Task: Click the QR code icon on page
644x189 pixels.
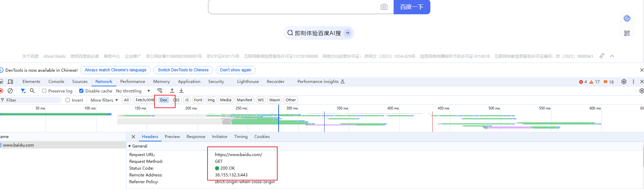Action: click(627, 33)
